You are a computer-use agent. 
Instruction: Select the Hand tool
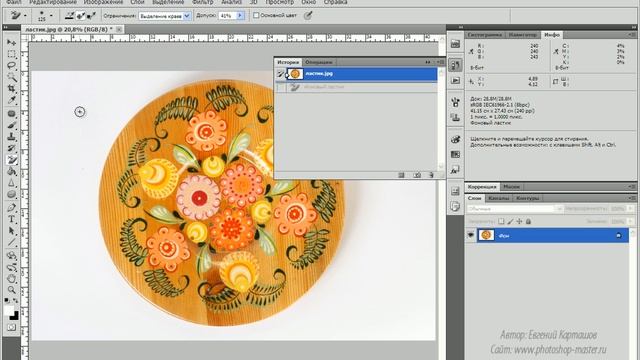(x=11, y=279)
